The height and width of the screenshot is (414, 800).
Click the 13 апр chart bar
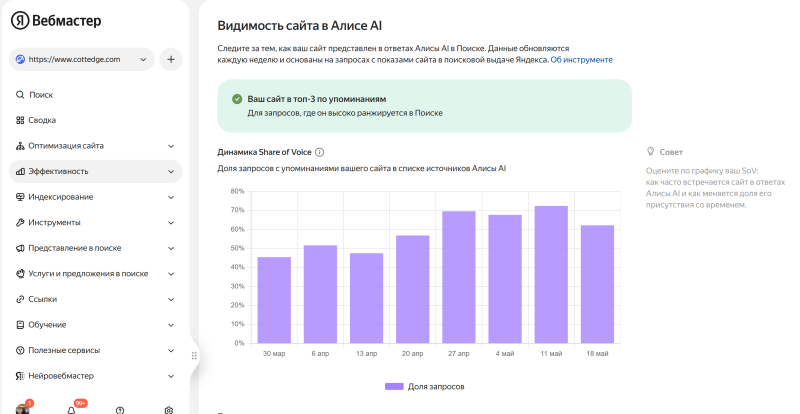coord(366,298)
